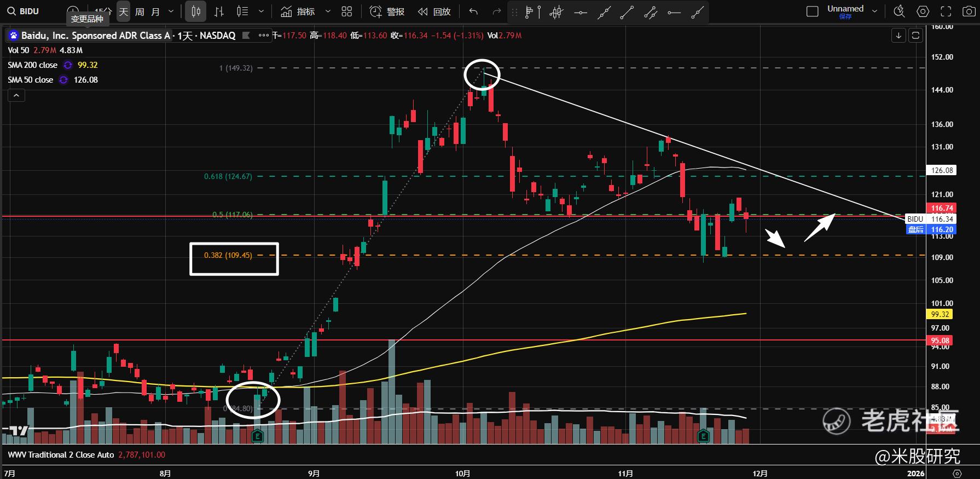Viewport: 980px width, 479px height.
Task: Click the 2026 time axis label
Action: [915, 473]
